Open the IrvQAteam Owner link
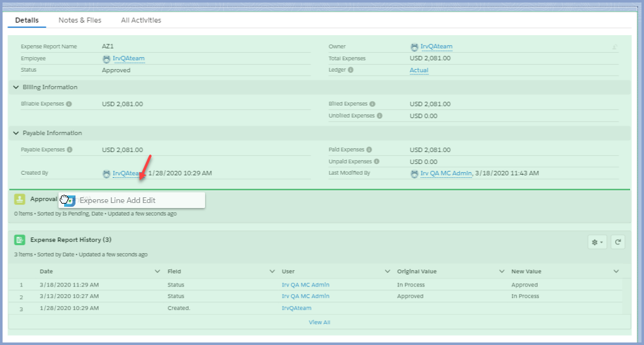The width and height of the screenshot is (644, 345). (436, 47)
